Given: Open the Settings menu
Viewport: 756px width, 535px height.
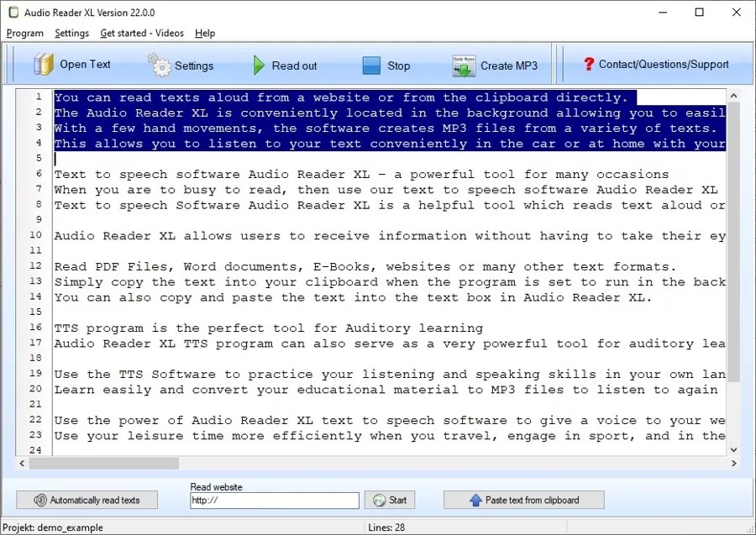Looking at the screenshot, I should (72, 34).
